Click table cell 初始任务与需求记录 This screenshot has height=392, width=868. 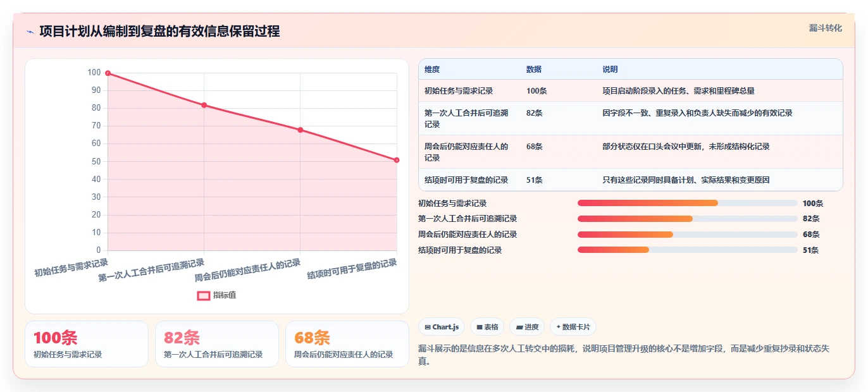pos(459,91)
